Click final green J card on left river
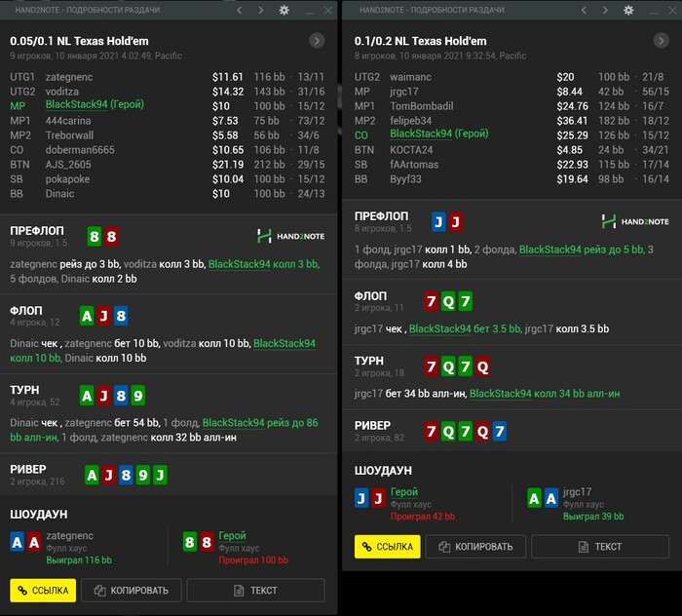 pos(160,475)
